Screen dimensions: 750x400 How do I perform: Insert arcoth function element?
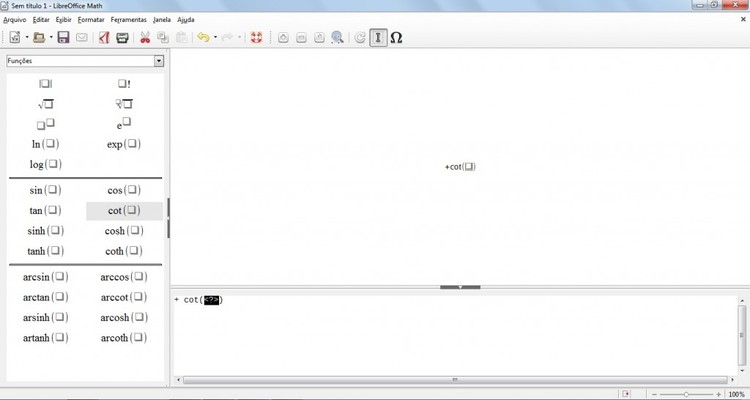[124, 338]
